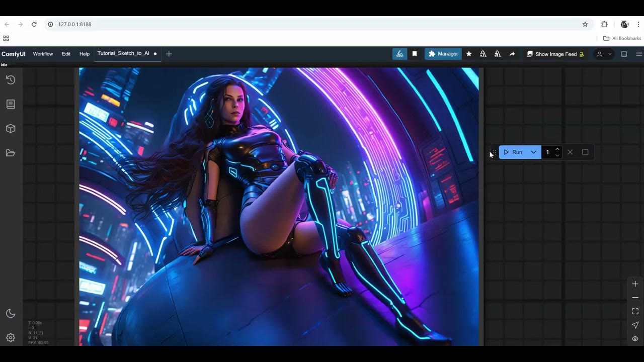The height and width of the screenshot is (362, 644).
Task: Open the All Bookmarks folder
Action: (x=622, y=38)
